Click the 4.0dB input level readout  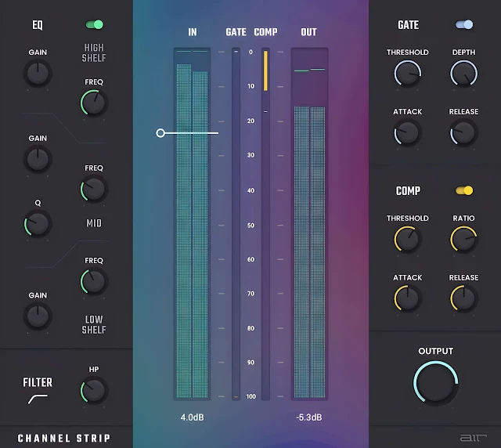coord(192,417)
